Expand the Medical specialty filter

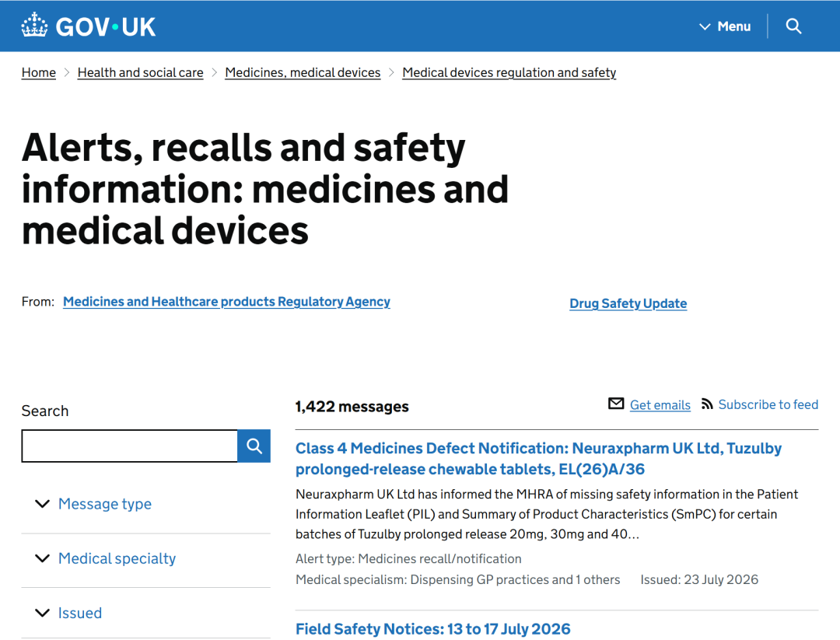105,558
